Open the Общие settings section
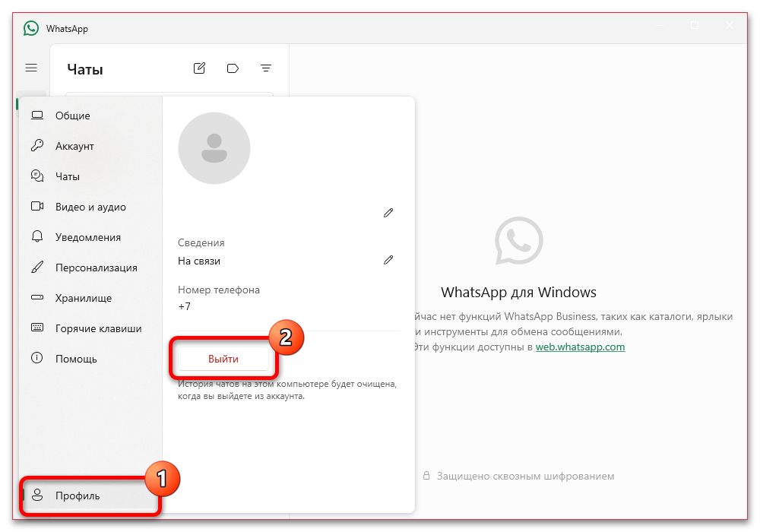 pyautogui.click(x=90, y=116)
